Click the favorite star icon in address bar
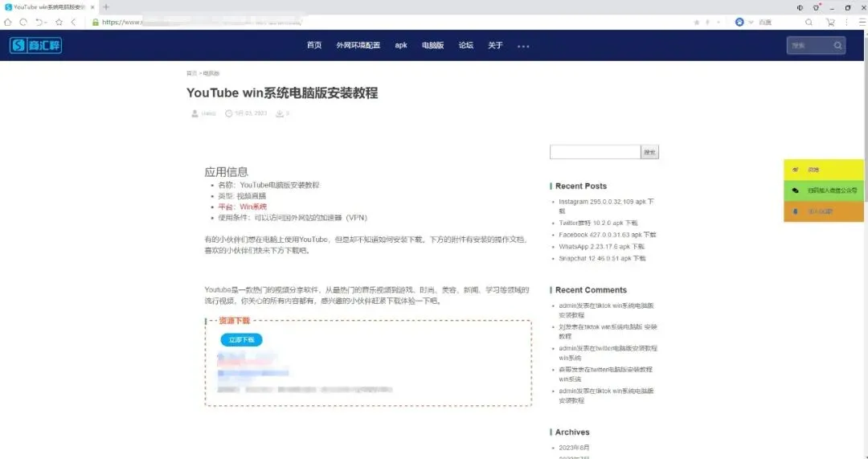 (x=697, y=23)
